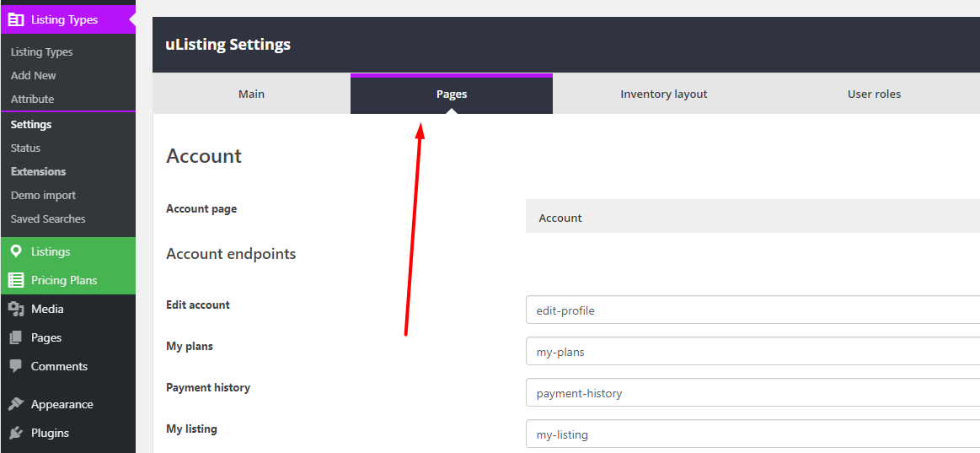
Task: Open the Inventory layout tab
Action: coord(663,94)
